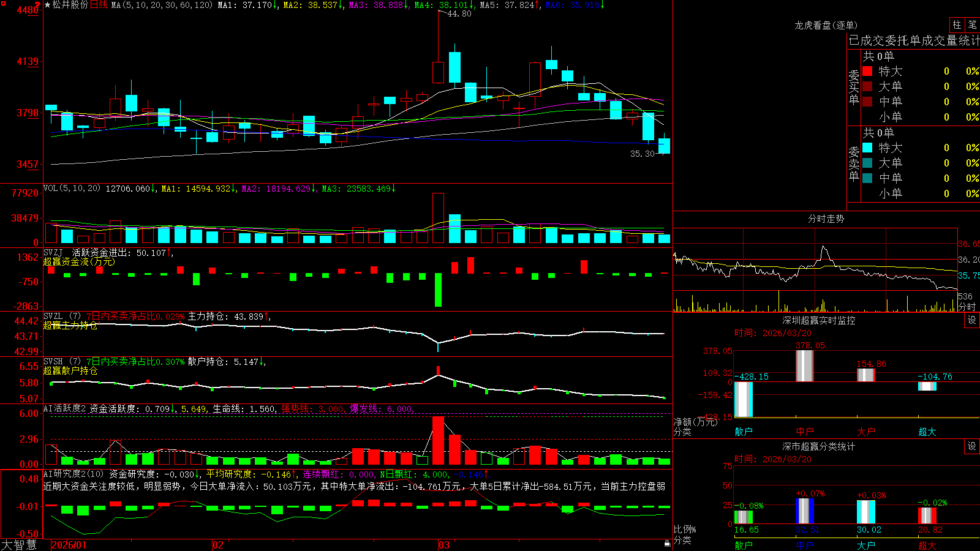This screenshot has height=551, width=980.
Task: Click the red question mark icon
Action: point(38,4)
